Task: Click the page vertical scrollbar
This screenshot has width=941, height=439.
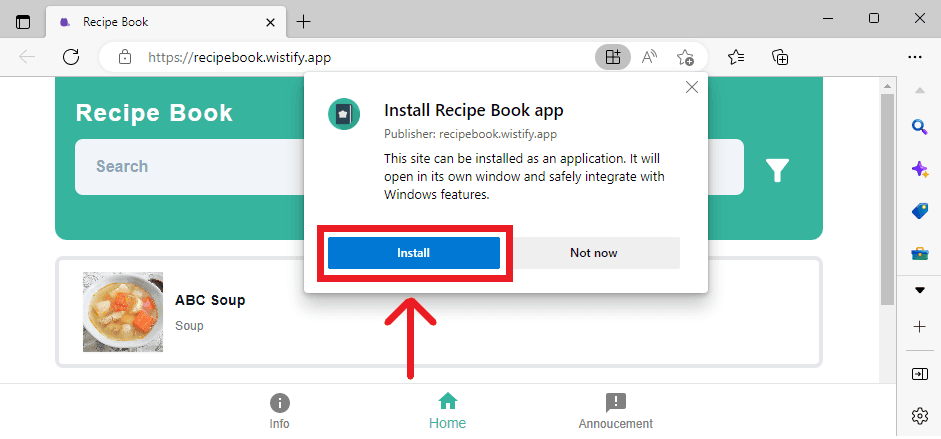Action: [x=887, y=200]
